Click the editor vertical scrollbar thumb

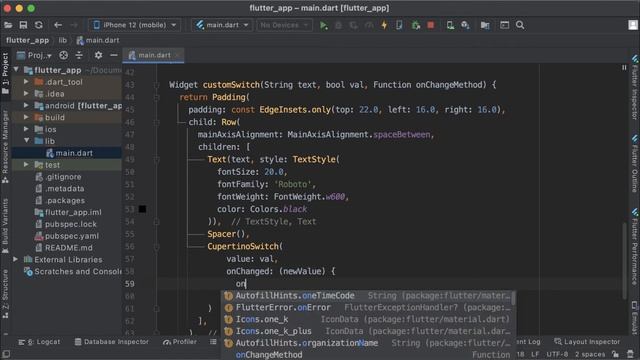pyautogui.click(x=624, y=261)
